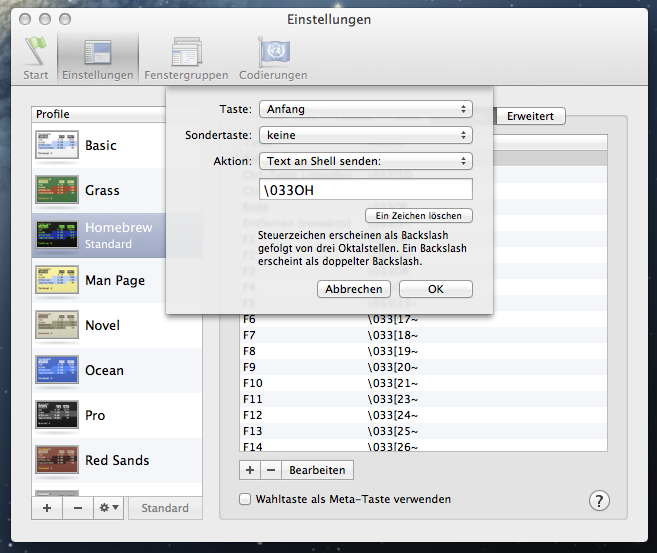The image size is (657, 553).
Task: Switch to the Erweitert tab
Action: click(530, 116)
